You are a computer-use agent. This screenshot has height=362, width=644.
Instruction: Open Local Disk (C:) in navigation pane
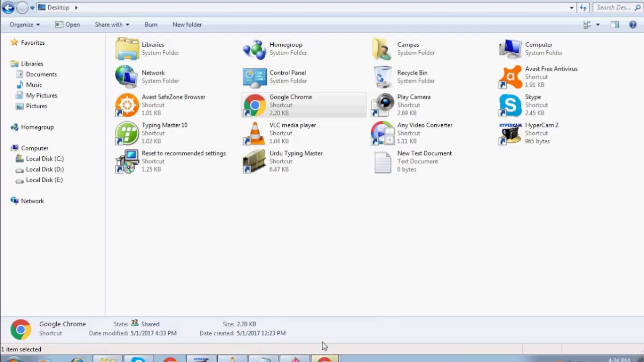click(x=45, y=159)
